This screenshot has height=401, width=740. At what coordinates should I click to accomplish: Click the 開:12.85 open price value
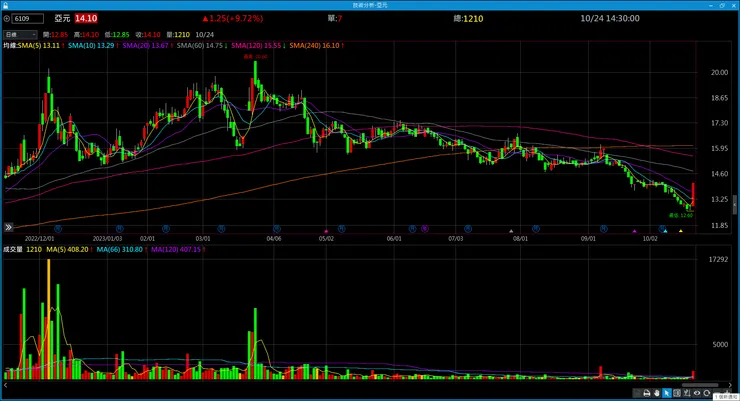pos(55,35)
